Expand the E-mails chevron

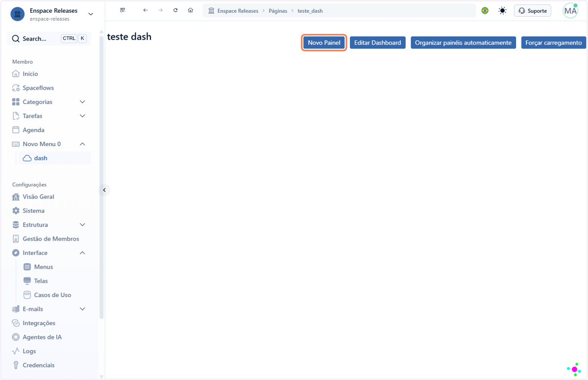coord(82,309)
